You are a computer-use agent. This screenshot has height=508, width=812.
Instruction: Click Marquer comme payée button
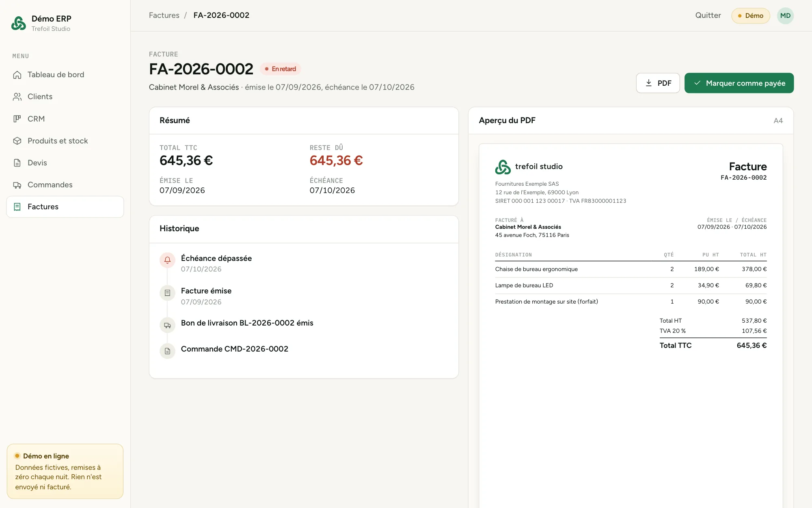pos(739,83)
